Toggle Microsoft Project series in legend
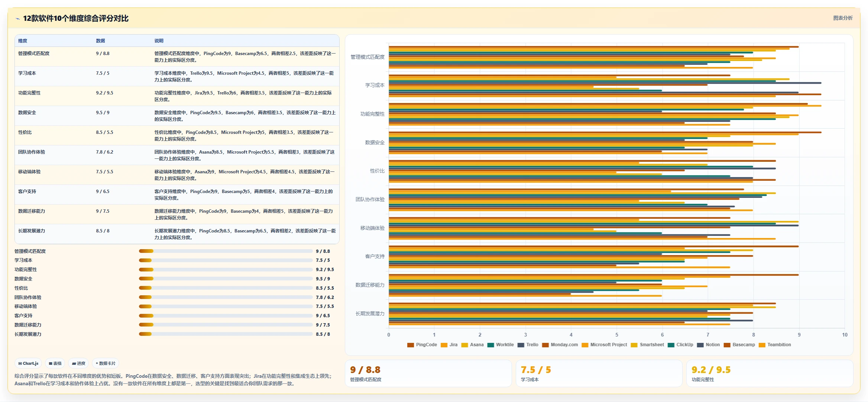The width and height of the screenshot is (868, 402). click(x=604, y=345)
